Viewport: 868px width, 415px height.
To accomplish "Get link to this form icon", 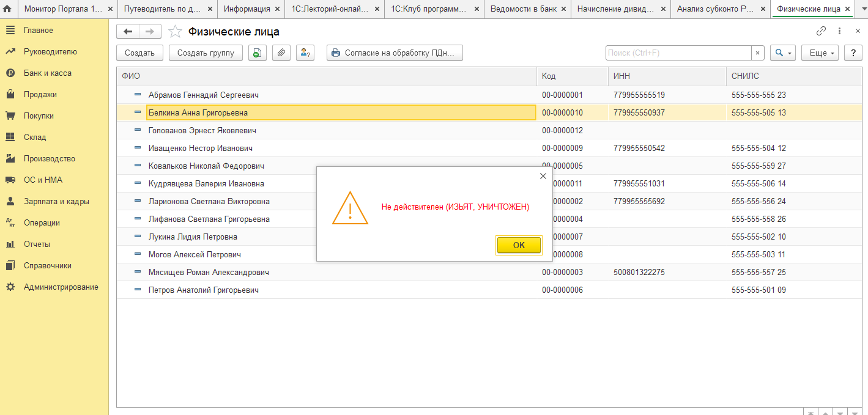I will [x=821, y=31].
